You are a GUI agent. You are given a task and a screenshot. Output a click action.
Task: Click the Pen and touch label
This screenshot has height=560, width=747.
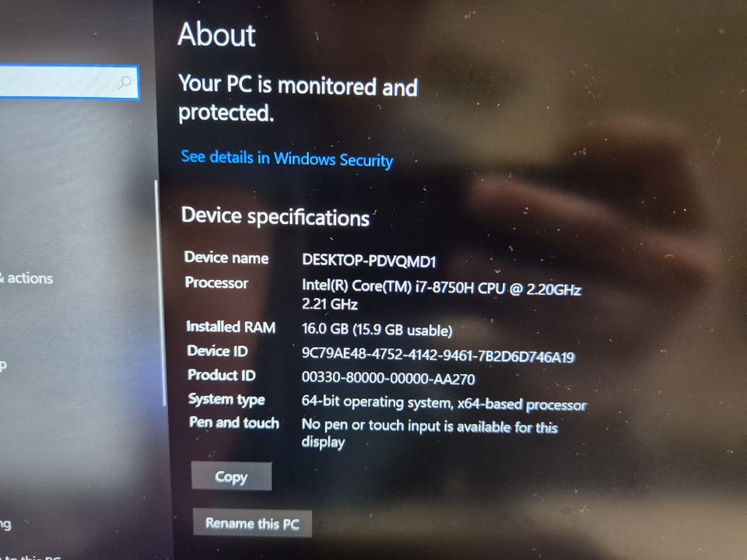[233, 422]
